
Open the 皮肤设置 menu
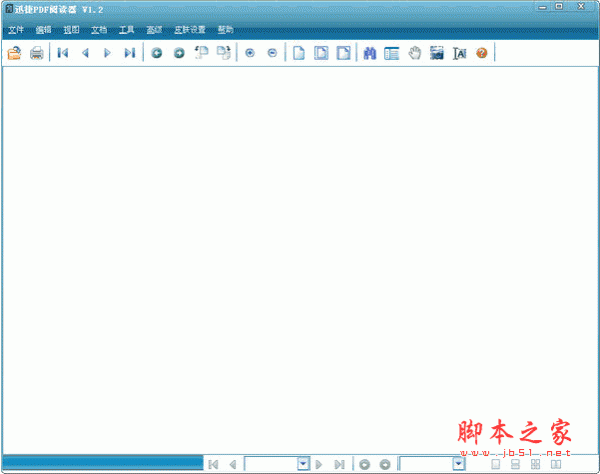[190, 29]
